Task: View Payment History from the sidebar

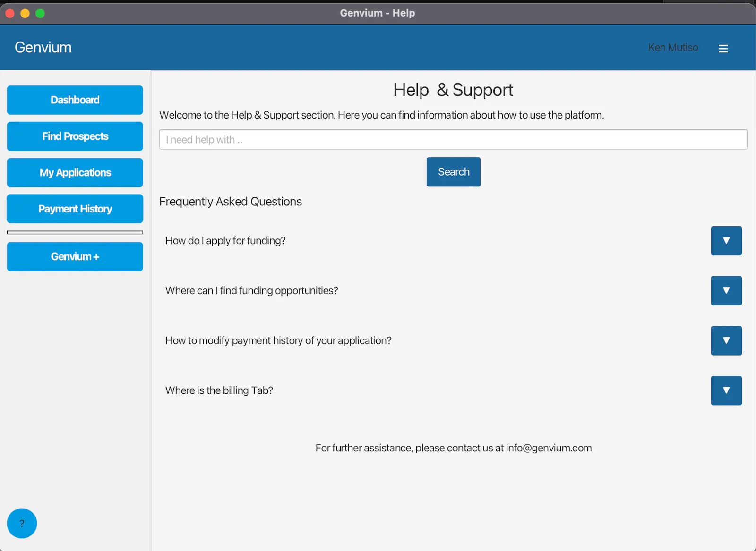Action: click(75, 209)
